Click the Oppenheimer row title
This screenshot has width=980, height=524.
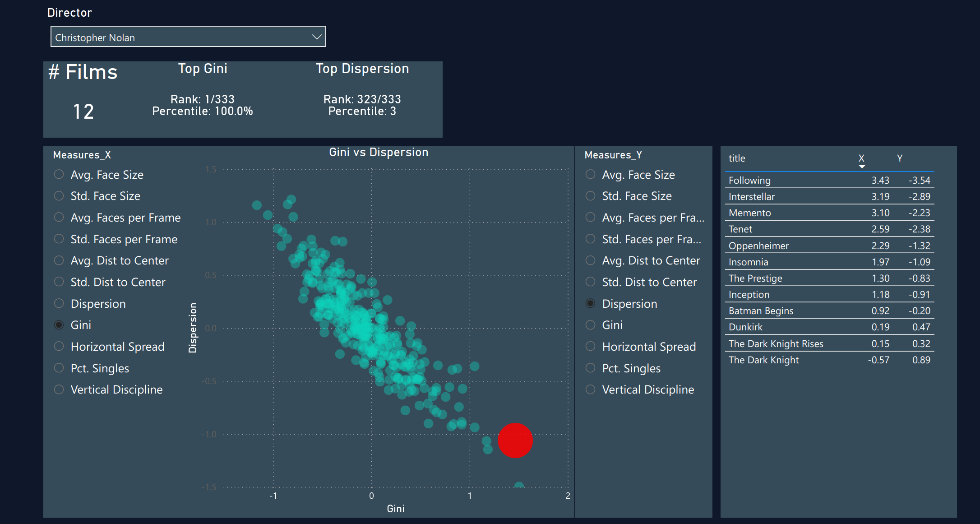[758, 246]
